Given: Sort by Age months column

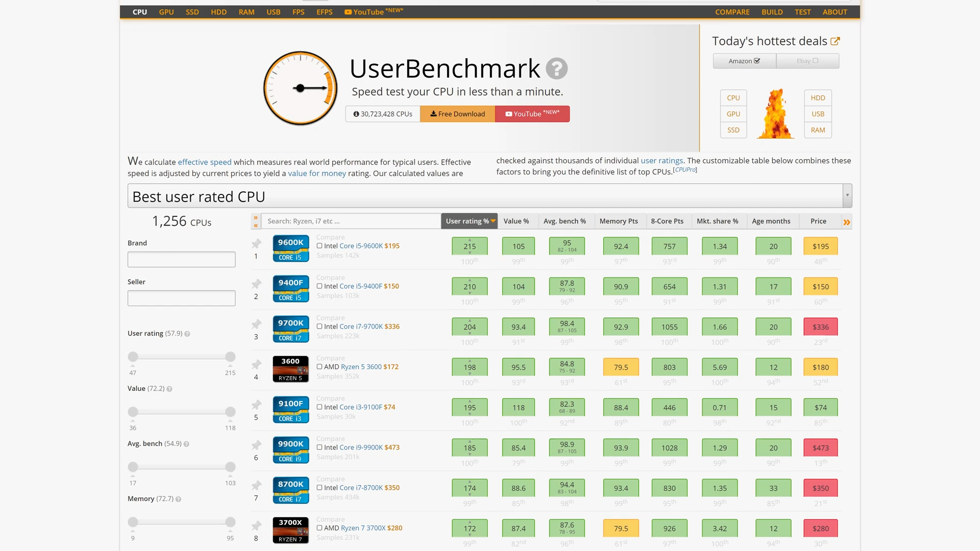Looking at the screenshot, I should [771, 221].
